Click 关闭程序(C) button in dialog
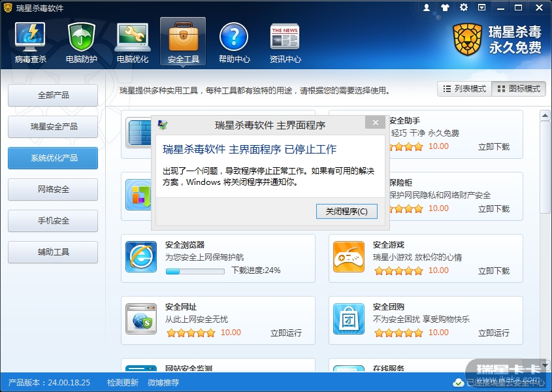 click(347, 211)
